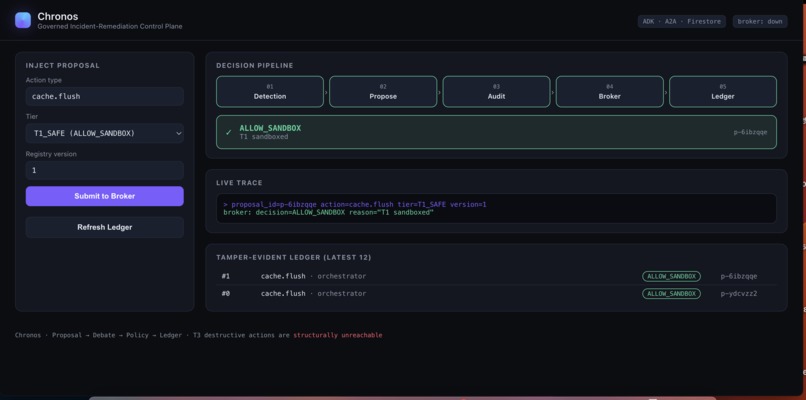The height and width of the screenshot is (400, 806).
Task: Click the green checkmark in ALLOW_SANDBOX banner
Action: click(x=229, y=133)
